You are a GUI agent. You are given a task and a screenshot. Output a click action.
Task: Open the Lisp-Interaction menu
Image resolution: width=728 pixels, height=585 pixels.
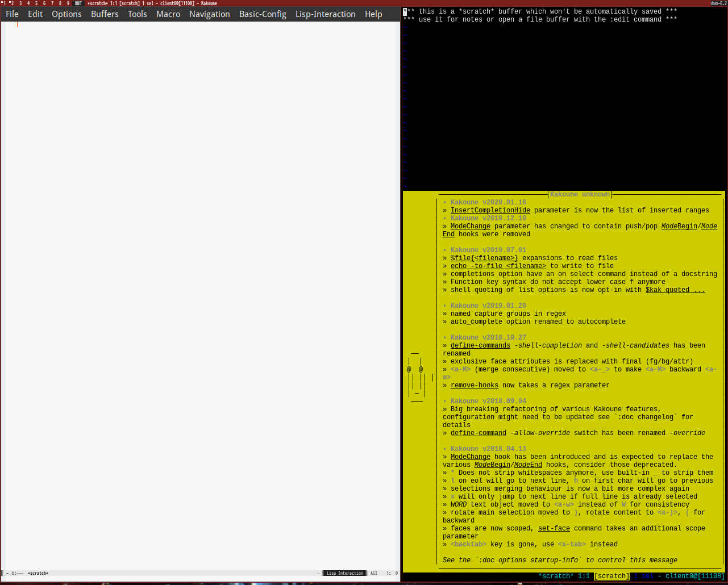[325, 14]
